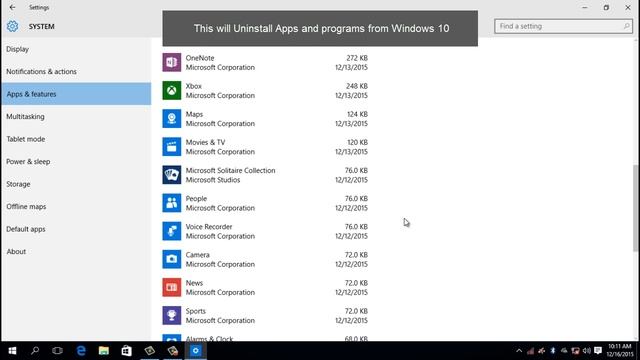Screen dimensions: 640x360
Task: Open the volume speaker tray icon
Action: click(x=587, y=351)
